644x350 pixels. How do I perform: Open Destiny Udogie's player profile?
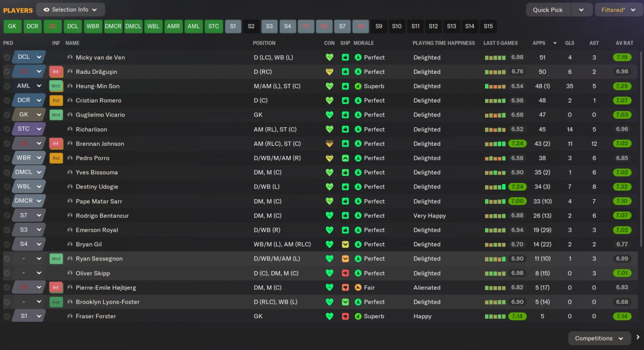[x=97, y=187]
